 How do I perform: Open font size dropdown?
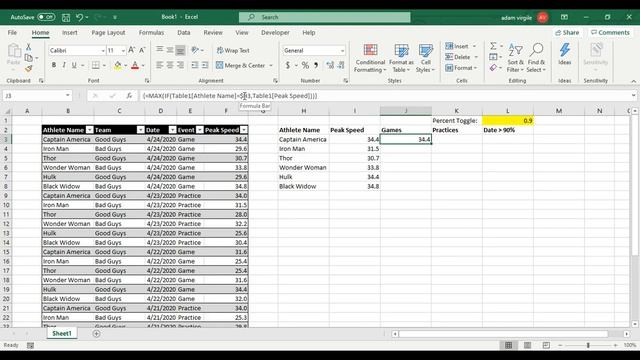(123, 51)
